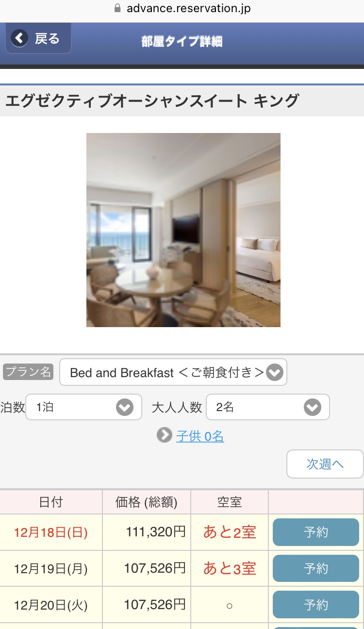
Task: Reserve the 12月19日(月) room
Action: [316, 568]
